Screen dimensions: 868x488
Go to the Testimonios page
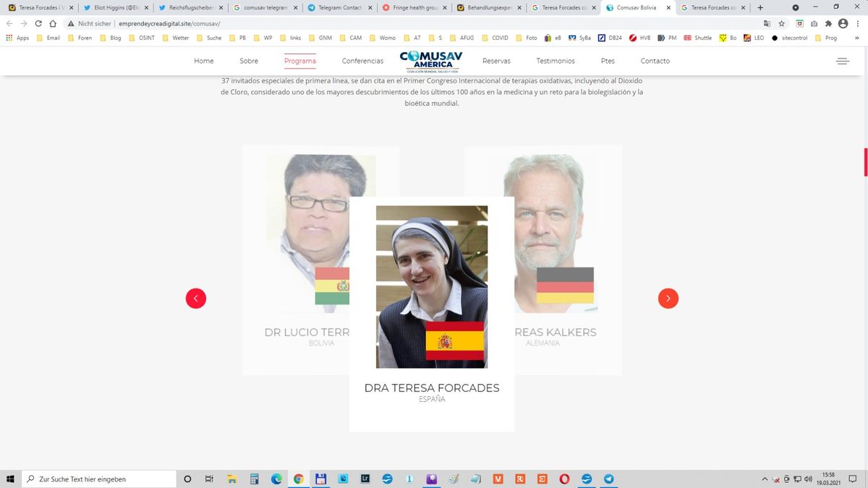[555, 61]
